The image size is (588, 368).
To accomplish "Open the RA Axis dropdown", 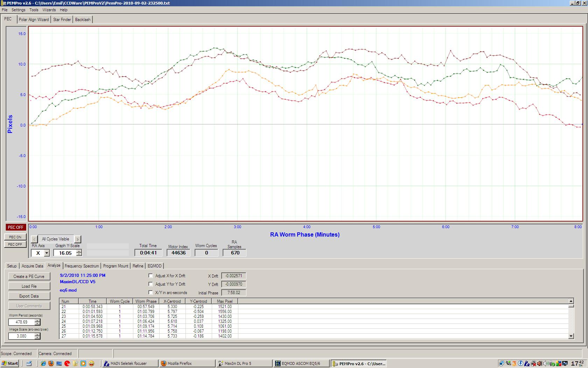I will (x=47, y=253).
